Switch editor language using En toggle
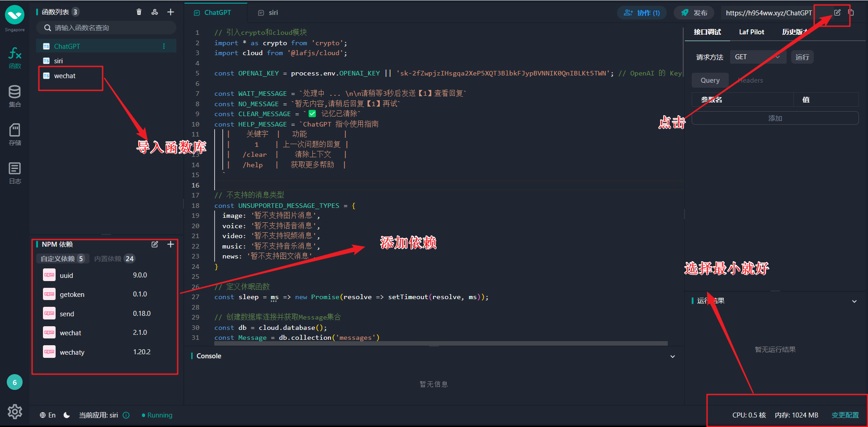 point(47,415)
